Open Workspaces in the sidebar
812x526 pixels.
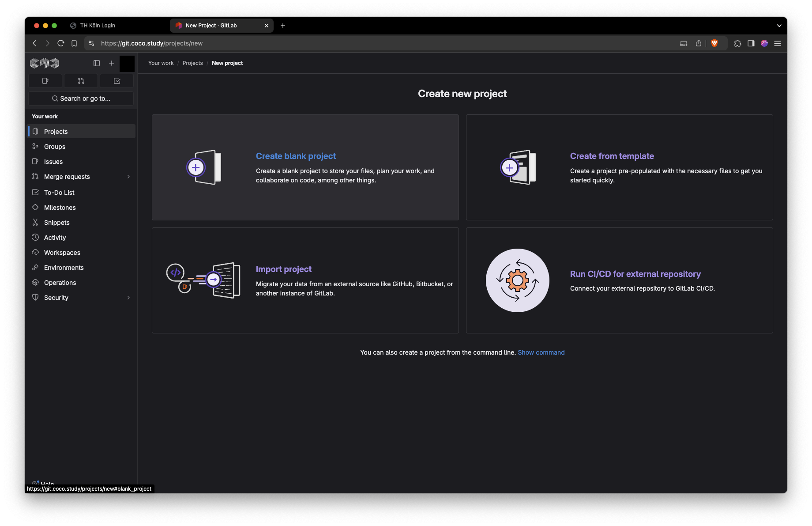tap(81, 252)
